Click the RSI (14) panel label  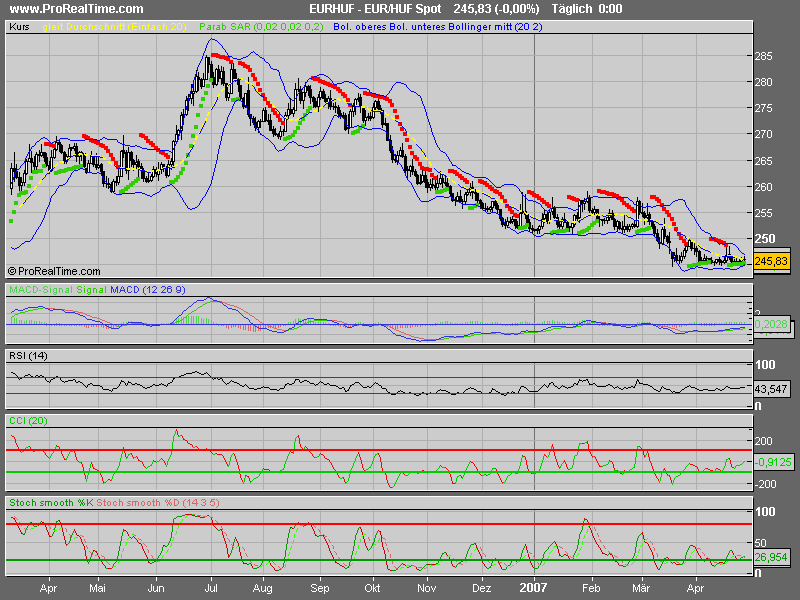point(28,356)
